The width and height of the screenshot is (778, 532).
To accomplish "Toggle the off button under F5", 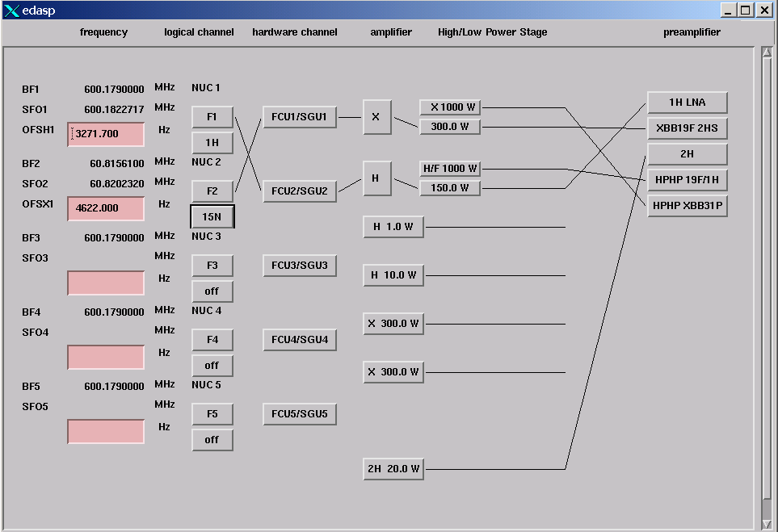I will (212, 440).
